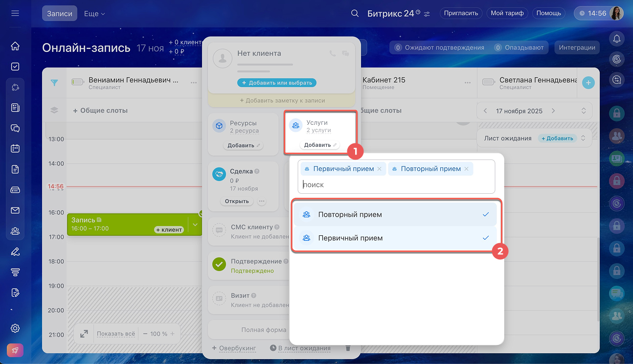Open the mail icon in left sidebar
The image size is (633, 364).
tap(15, 210)
